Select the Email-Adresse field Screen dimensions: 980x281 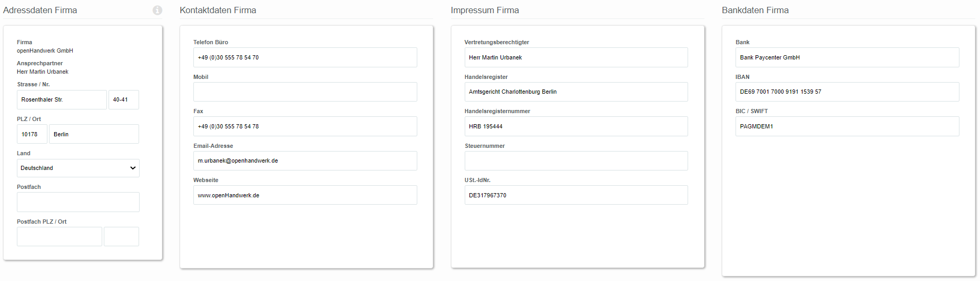click(305, 160)
